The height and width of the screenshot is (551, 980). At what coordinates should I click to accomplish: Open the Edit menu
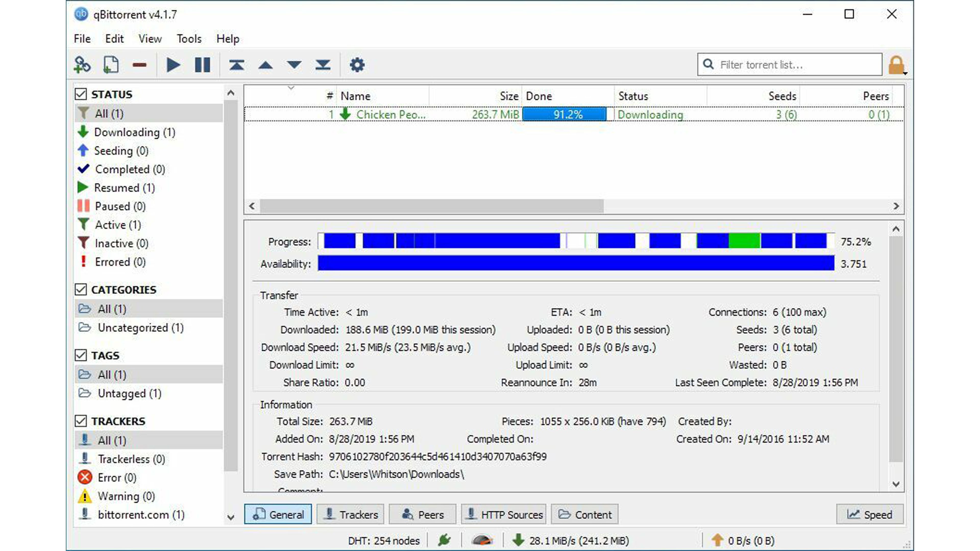pos(115,39)
